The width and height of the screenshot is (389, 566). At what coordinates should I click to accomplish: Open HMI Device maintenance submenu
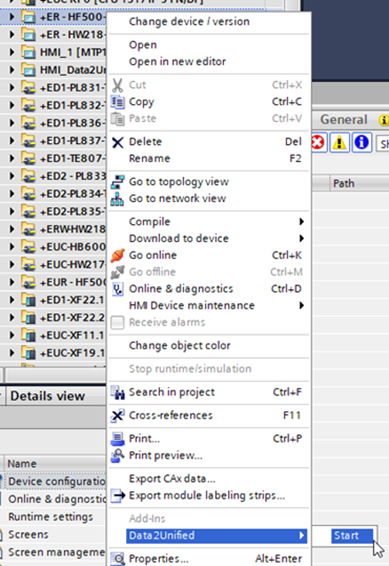click(209, 306)
